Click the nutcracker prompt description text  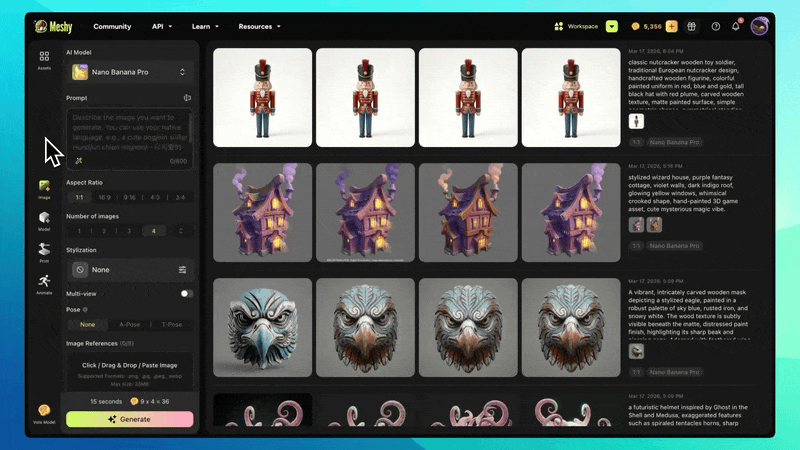click(686, 84)
